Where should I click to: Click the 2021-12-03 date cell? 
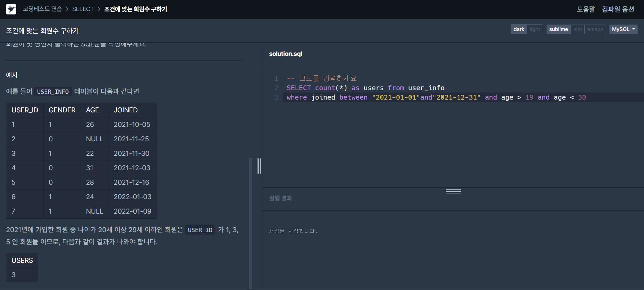click(132, 168)
